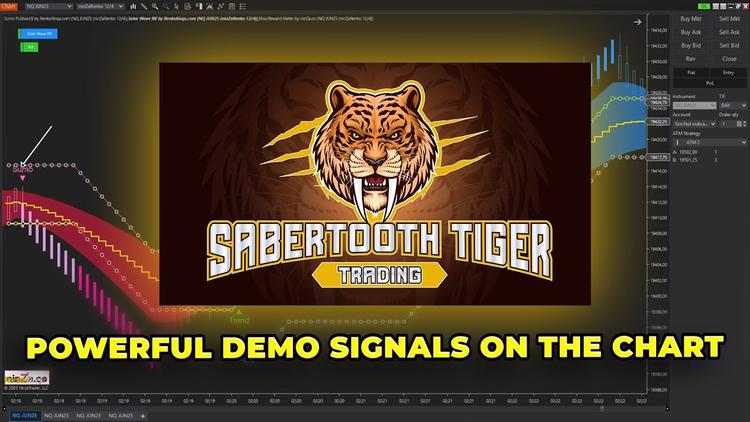Click the green connection status indicator
750x422 pixels.
pyautogui.click(x=704, y=6)
